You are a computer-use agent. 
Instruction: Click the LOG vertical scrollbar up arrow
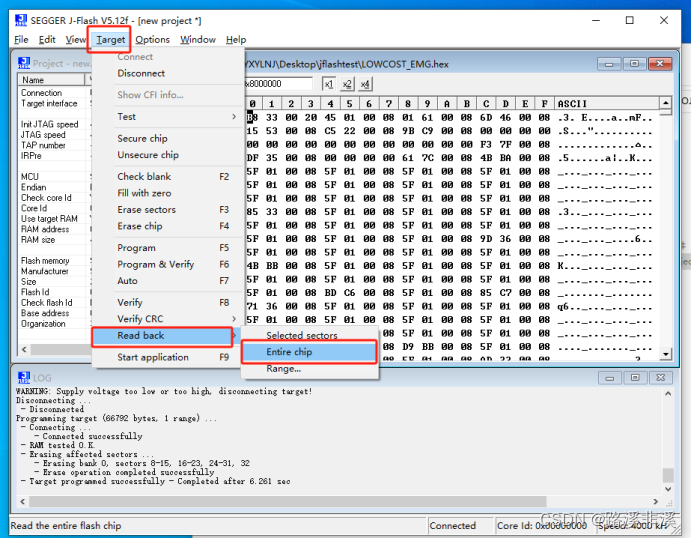click(668, 394)
